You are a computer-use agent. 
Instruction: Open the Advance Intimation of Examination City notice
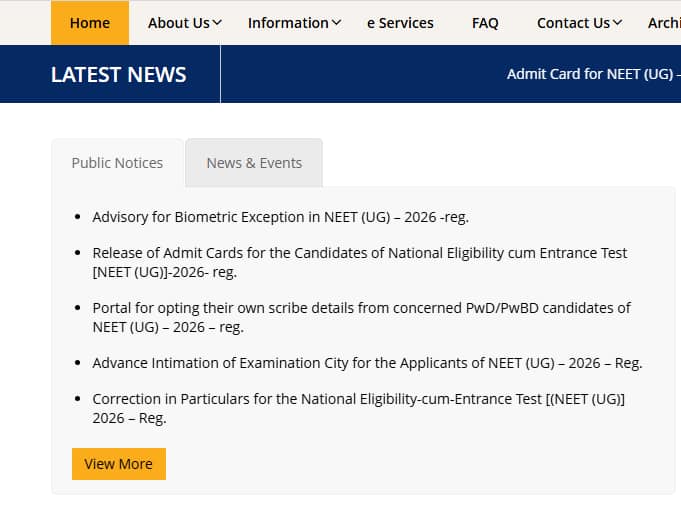point(367,363)
